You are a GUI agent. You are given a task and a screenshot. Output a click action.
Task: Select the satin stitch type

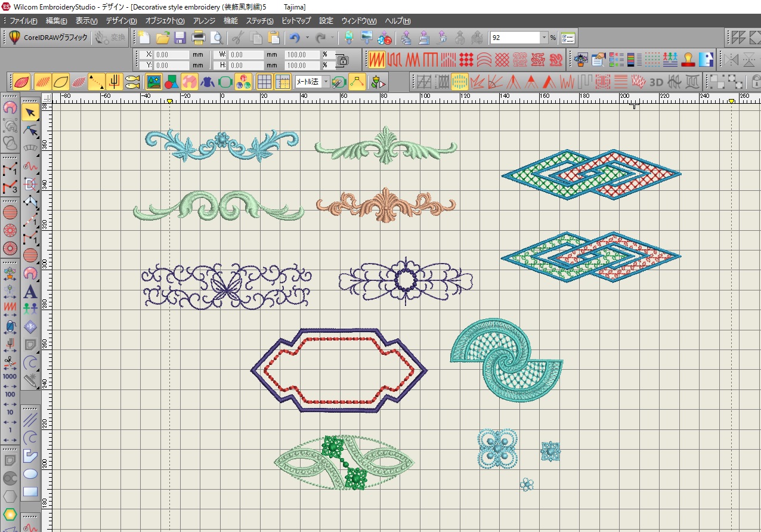tap(376, 60)
